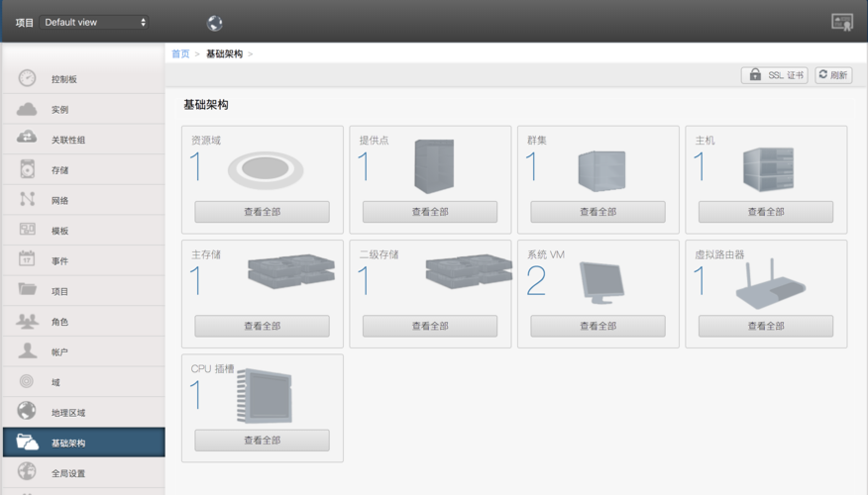
Task: Click the CPU socket (CPU 插槽) chip image
Action: point(265,396)
